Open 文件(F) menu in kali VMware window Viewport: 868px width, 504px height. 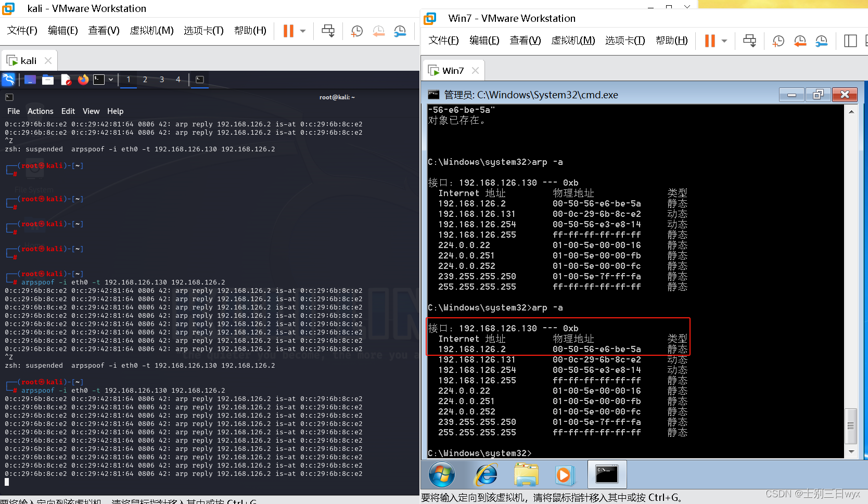pos(22,31)
